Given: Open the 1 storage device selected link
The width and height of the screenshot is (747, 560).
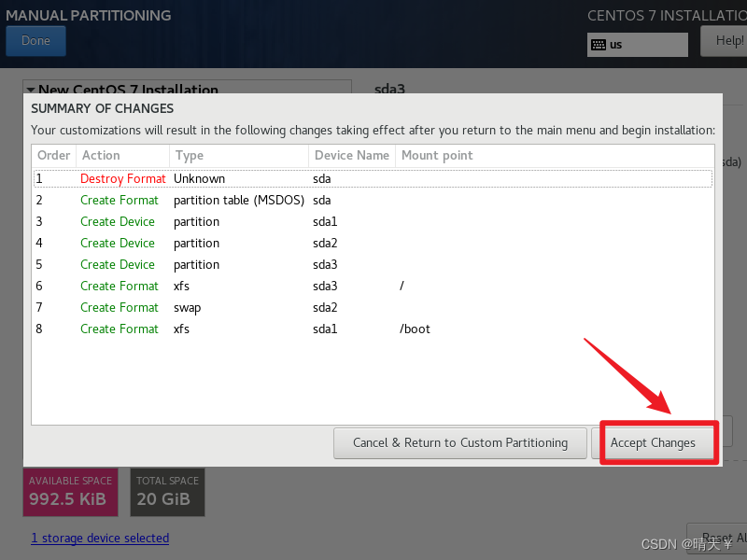Looking at the screenshot, I should [100, 539].
